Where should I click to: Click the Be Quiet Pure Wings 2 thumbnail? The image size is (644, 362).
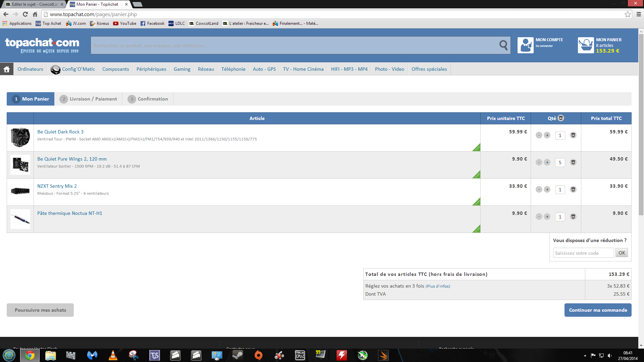click(x=20, y=165)
